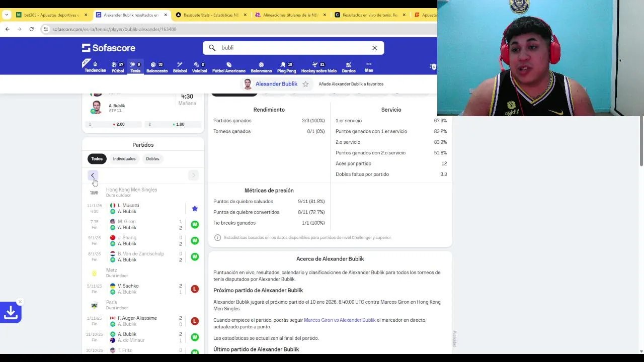Click the Sofascore logo
The width and height of the screenshot is (644, 362).
109,48
